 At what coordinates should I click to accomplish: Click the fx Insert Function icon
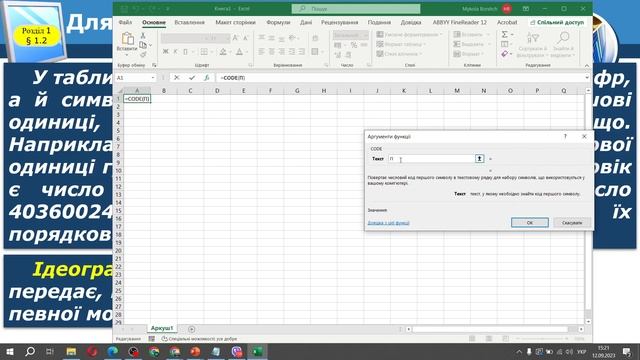207,78
